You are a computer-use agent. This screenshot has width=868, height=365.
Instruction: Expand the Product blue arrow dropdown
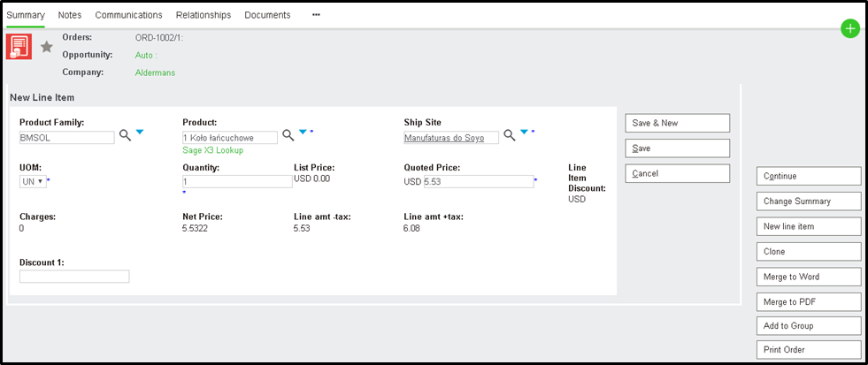pos(303,133)
